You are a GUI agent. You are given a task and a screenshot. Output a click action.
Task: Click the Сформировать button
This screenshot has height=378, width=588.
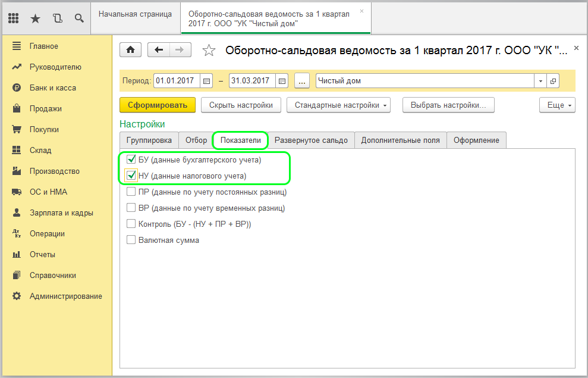157,105
